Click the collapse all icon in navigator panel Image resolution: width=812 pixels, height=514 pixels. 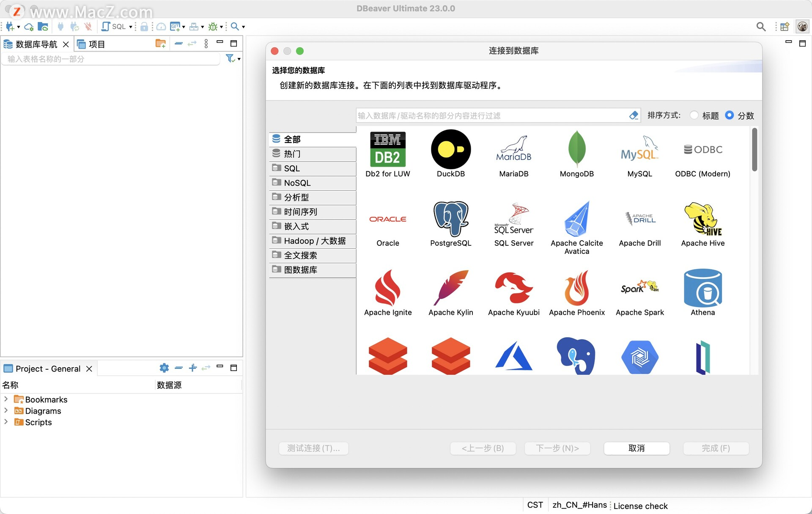[178, 44]
